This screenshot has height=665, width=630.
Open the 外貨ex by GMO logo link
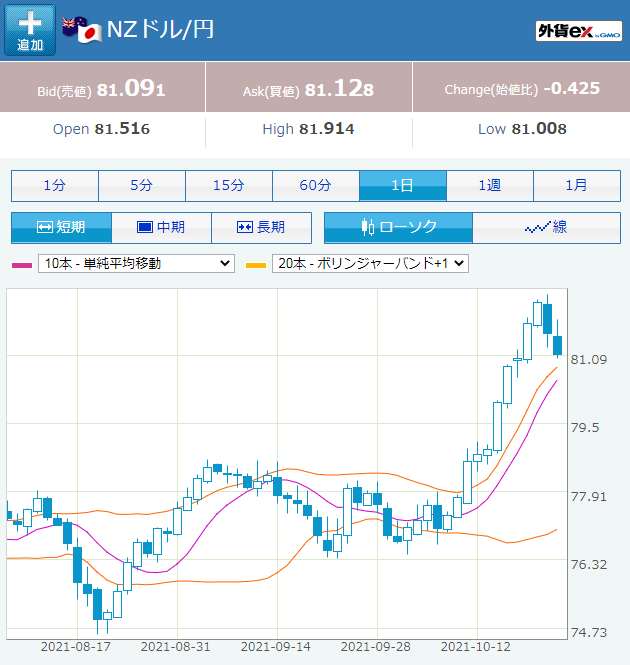[579, 31]
